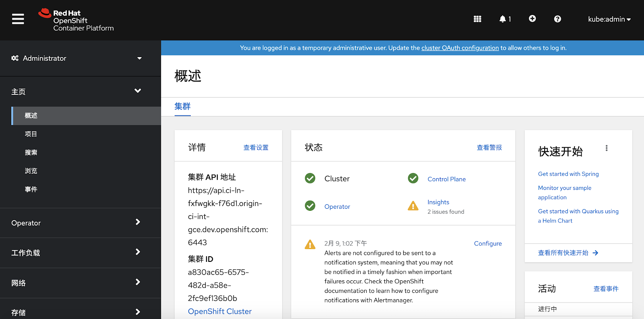Switch to the 集群 tab

[182, 107]
